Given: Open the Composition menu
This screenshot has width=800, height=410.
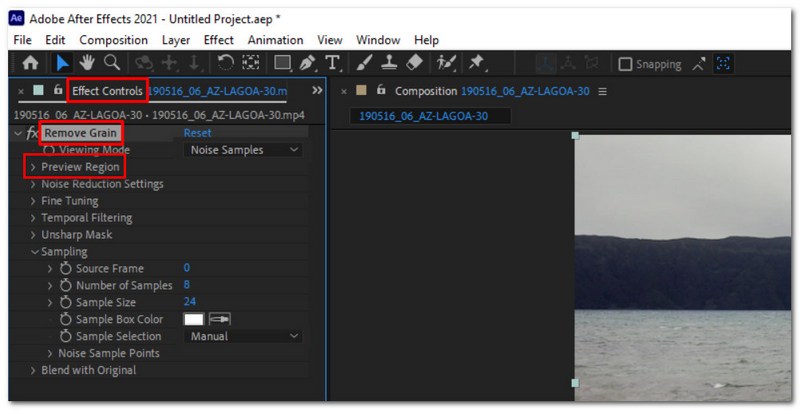Looking at the screenshot, I should (x=113, y=40).
